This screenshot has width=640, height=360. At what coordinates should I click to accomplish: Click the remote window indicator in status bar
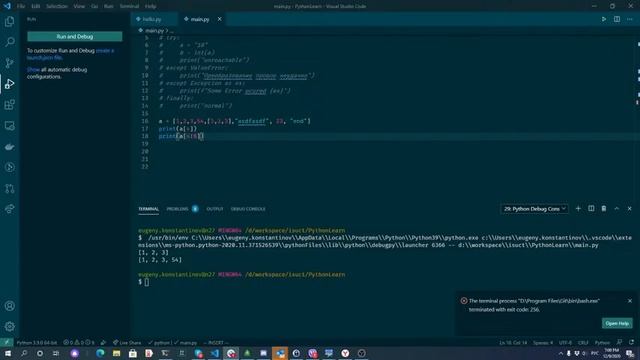point(7,343)
